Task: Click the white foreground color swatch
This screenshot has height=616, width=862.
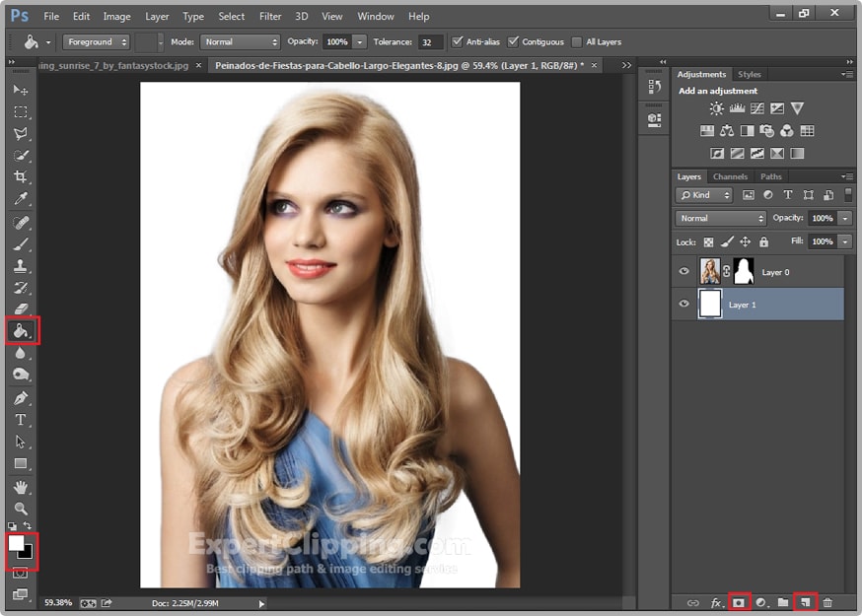Action: point(17,543)
